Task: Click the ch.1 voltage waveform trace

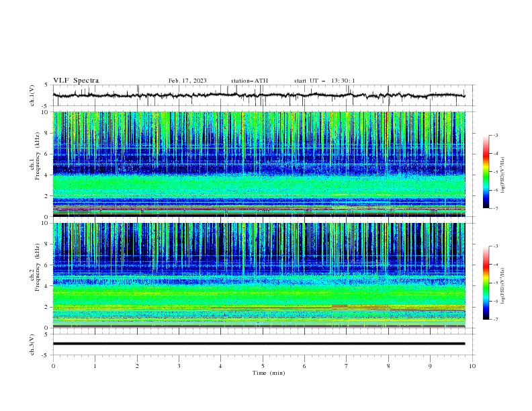Action: tap(259, 95)
